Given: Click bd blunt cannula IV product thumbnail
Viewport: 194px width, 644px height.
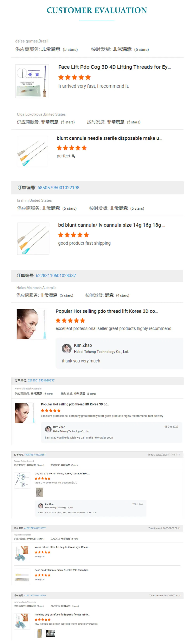Looking at the screenshot, I should pyautogui.click(x=33, y=239).
